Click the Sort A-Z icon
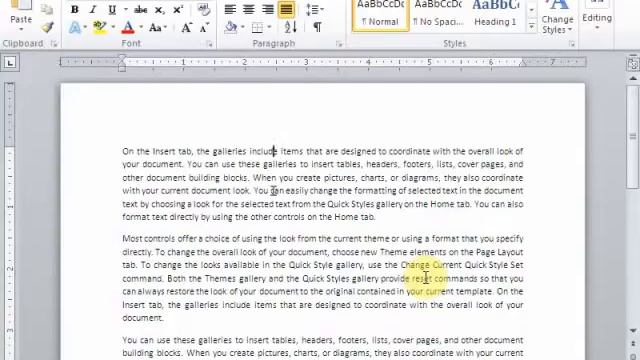This screenshot has height=360, width=640. (291, 27)
